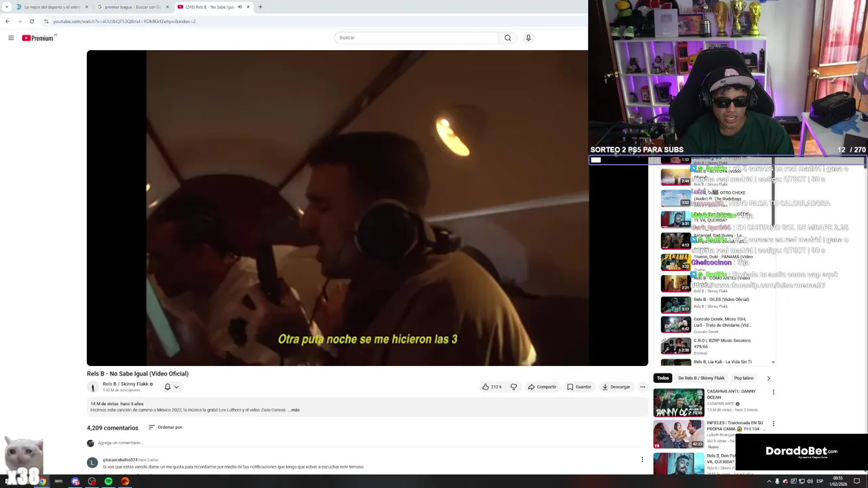Open the CASAPARLANTE: DANNY OCEAN video thumbnail
The width and height of the screenshot is (868, 488).
[678, 403]
